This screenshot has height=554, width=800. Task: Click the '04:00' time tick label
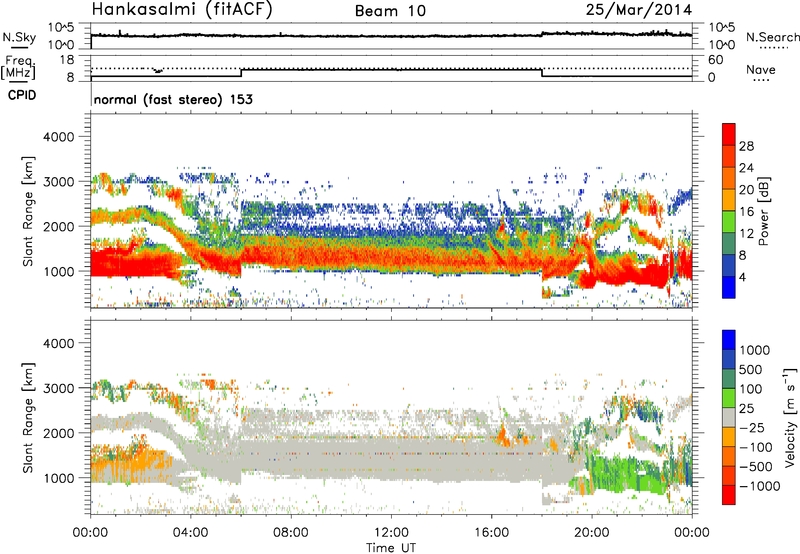point(191,533)
